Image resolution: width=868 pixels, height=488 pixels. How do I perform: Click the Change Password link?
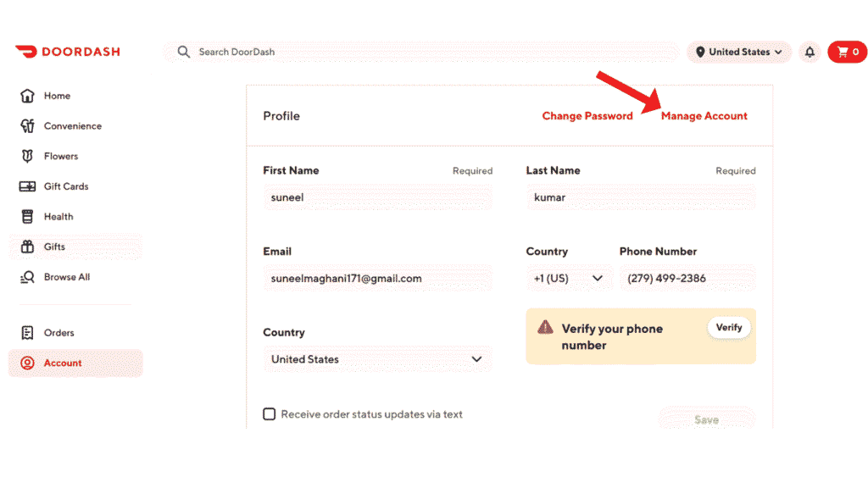pos(587,116)
